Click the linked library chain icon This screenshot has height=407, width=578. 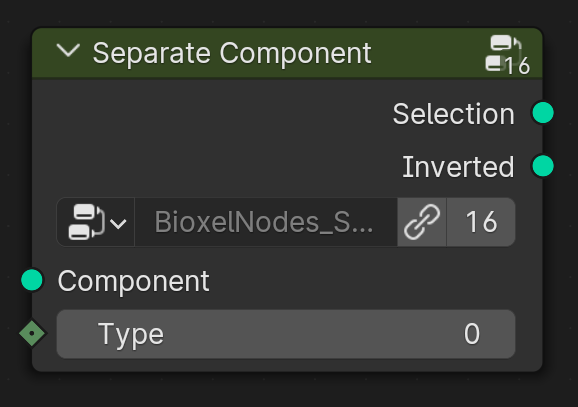point(422,222)
